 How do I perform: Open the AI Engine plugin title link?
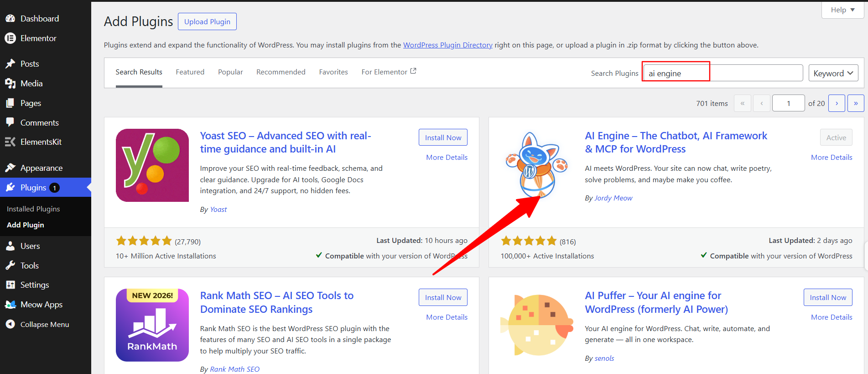tap(676, 142)
